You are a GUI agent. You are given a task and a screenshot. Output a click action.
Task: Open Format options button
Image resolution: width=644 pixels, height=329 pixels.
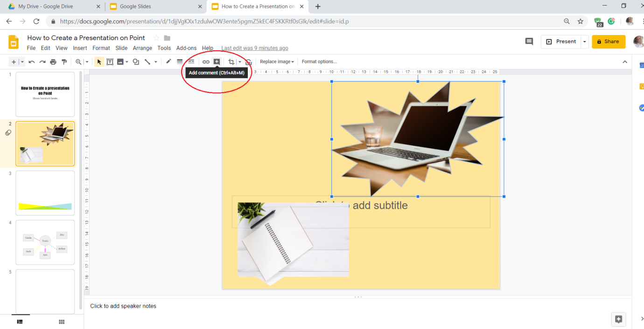tap(319, 62)
